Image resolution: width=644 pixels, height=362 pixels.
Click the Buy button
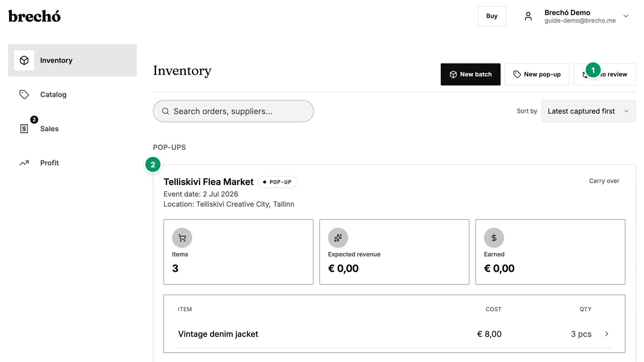point(492,16)
